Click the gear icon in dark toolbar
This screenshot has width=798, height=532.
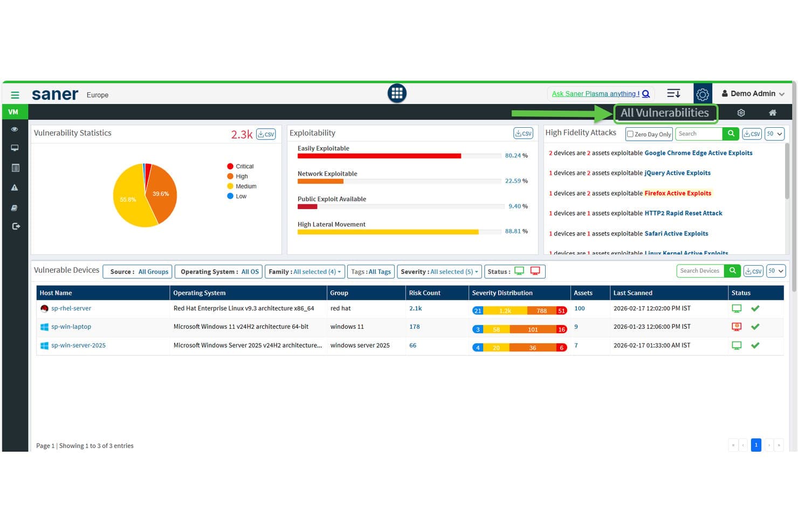click(x=741, y=113)
